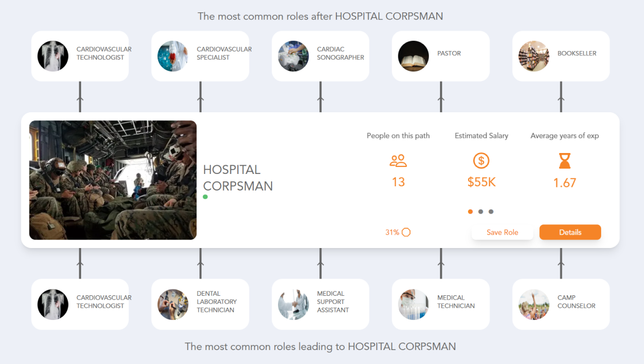Screen dimensions: 644x364
Task: Click the Cardiovascular Specialist circular icon
Action: [173, 56]
